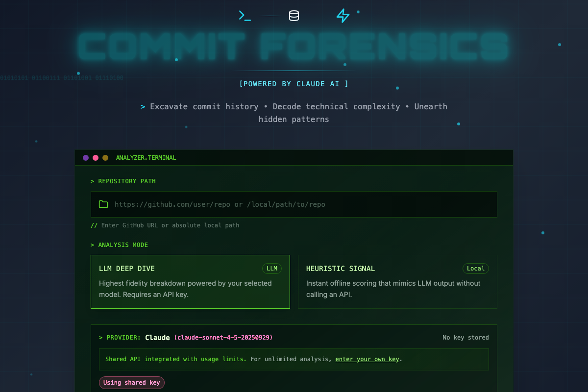
Task: Click the lightning bolt icon in the header
Action: click(342, 15)
